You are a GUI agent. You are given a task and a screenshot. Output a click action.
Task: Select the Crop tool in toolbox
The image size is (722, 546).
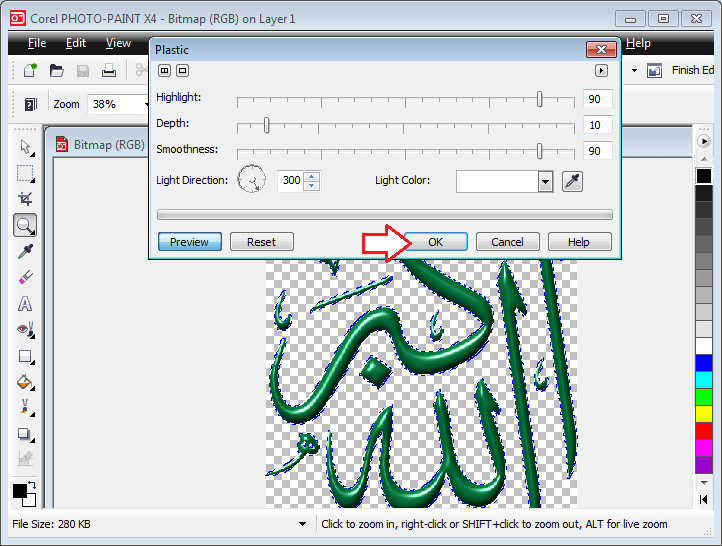(26, 199)
